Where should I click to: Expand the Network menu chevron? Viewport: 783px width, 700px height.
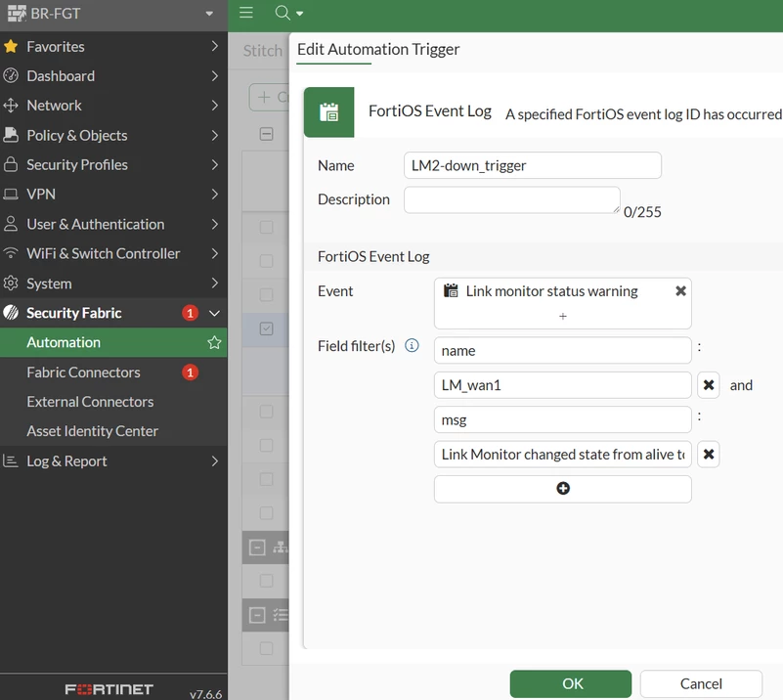[215, 106]
